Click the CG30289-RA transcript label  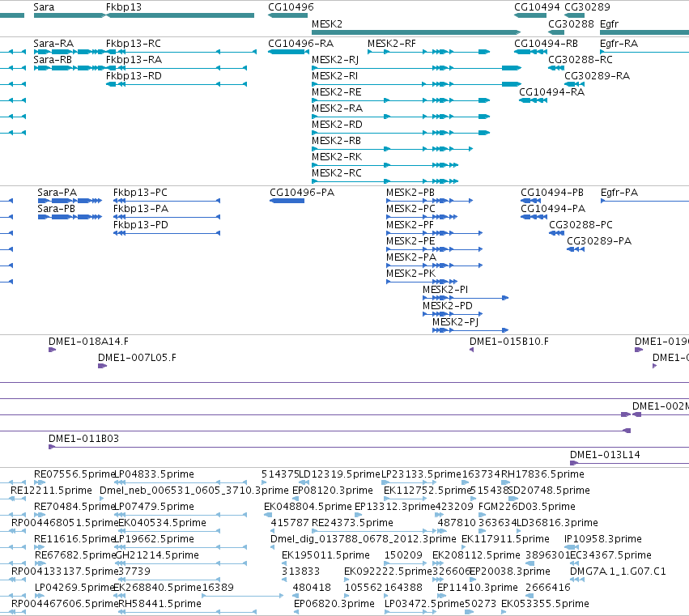(x=598, y=76)
